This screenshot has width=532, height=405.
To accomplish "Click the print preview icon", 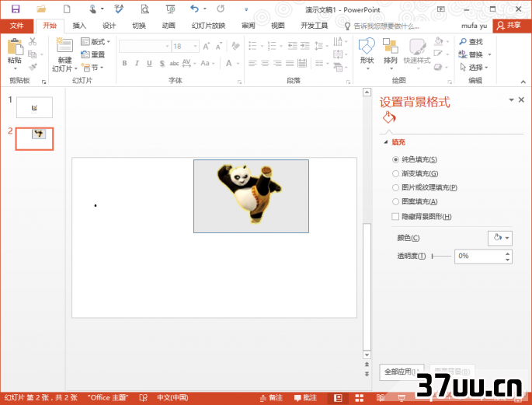I will coord(145,9).
